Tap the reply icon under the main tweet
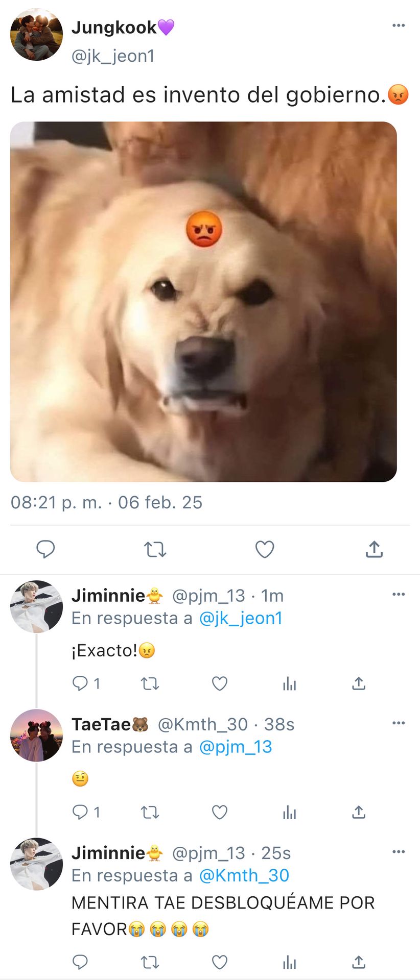The image size is (420, 980). tap(45, 549)
